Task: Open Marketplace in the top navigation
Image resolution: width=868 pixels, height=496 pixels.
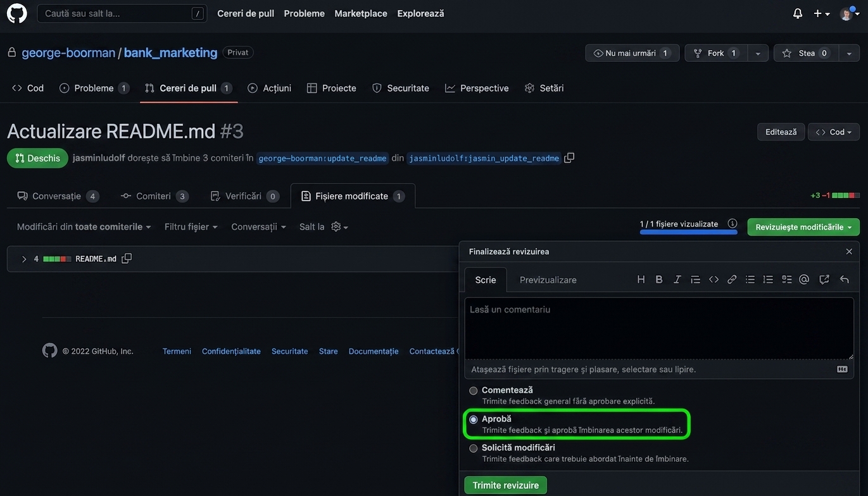Action: click(361, 13)
